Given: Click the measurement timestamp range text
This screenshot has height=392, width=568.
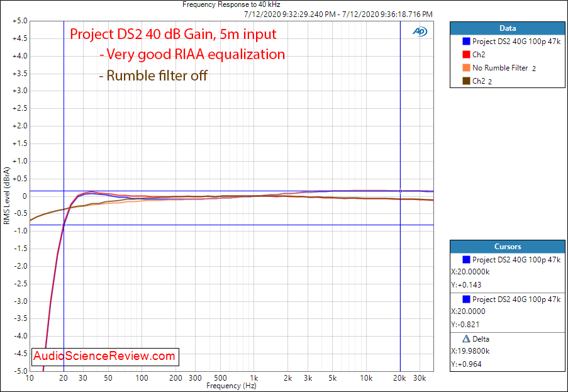Looking at the screenshot, I should tap(338, 14).
